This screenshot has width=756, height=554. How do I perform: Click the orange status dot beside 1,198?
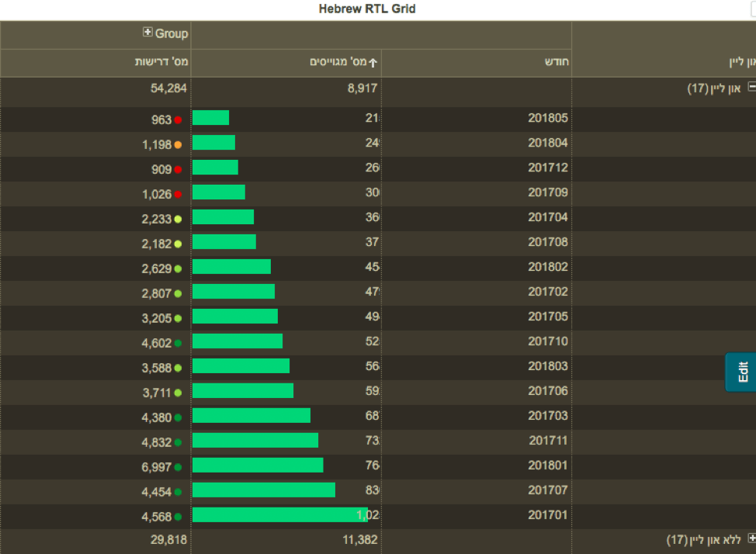[178, 144]
